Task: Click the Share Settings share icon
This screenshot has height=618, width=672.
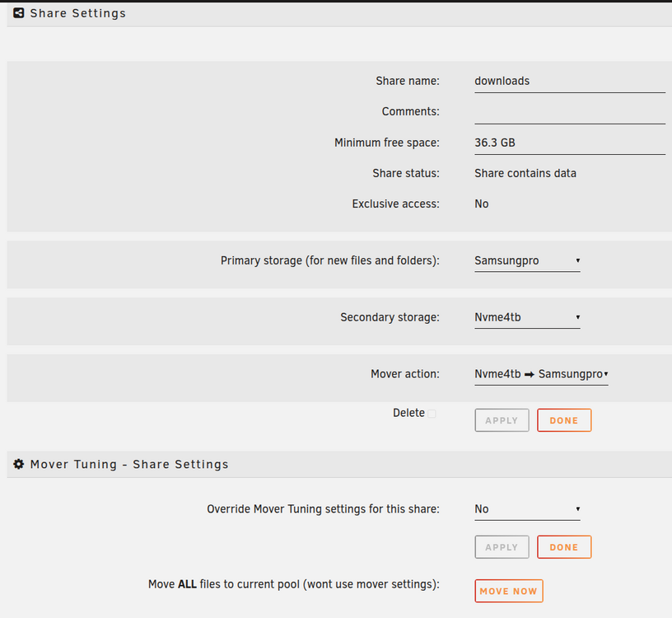Action: (18, 13)
